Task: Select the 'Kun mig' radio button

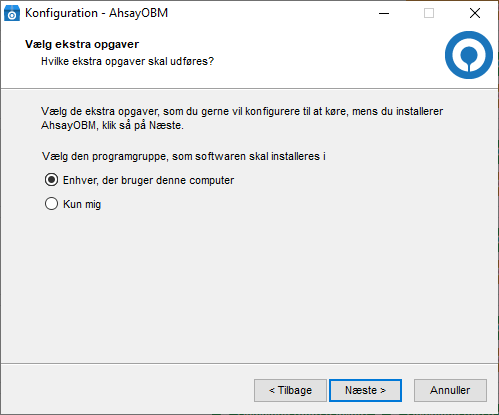Action: [x=51, y=204]
